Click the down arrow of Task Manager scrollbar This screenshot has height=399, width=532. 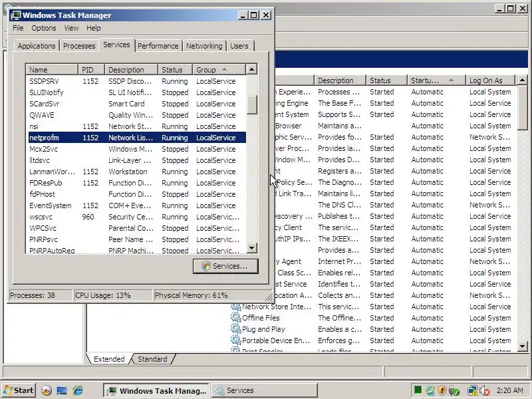(x=251, y=247)
